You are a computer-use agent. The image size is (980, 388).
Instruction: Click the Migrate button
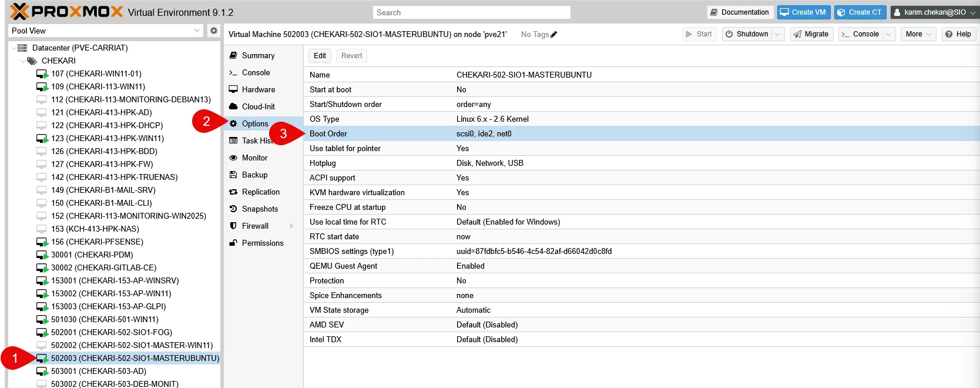[811, 34]
